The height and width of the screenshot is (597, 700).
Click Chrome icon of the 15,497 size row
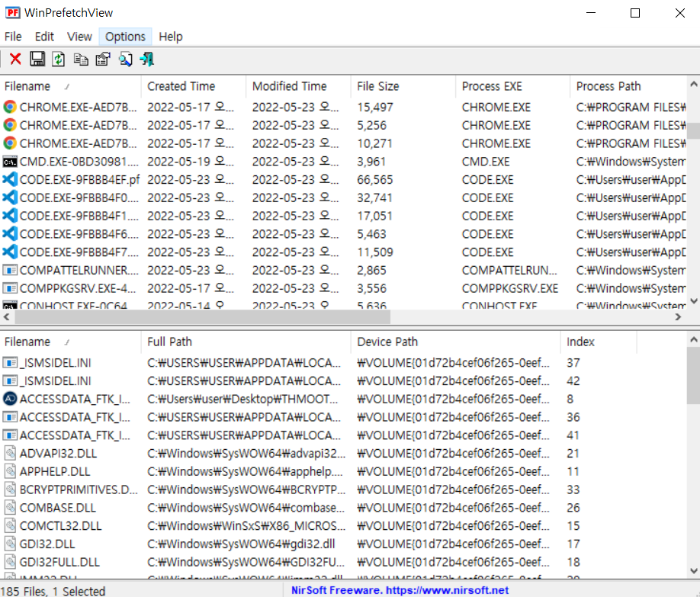click(x=10, y=107)
